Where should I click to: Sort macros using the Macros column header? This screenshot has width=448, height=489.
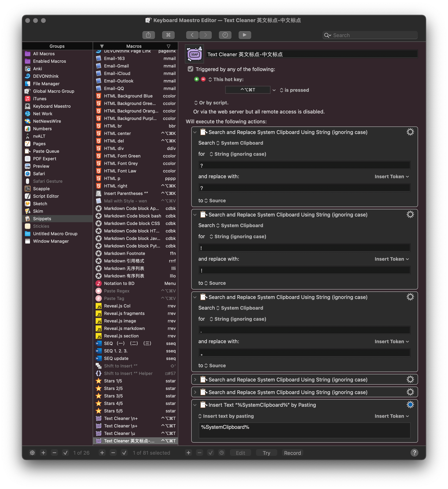(x=134, y=46)
